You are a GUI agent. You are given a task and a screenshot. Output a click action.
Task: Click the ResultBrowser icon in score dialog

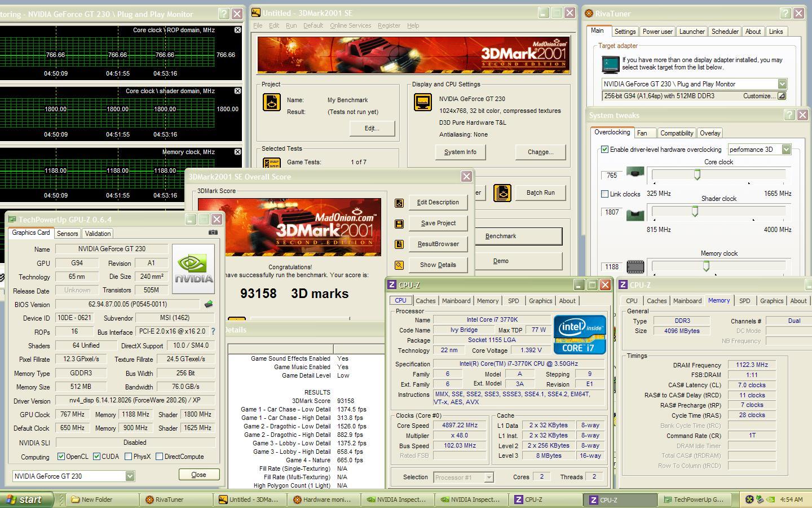(x=399, y=244)
